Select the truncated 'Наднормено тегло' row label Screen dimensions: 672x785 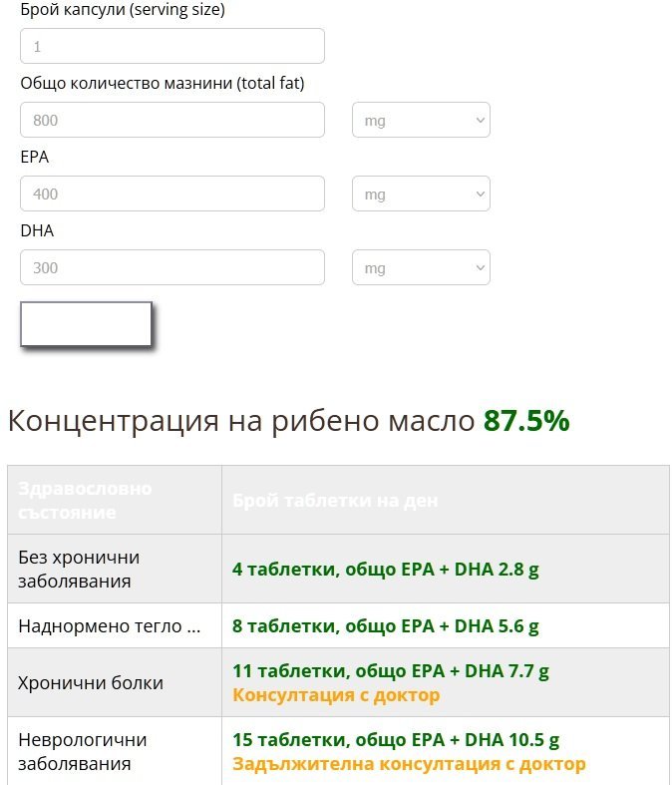pos(110,626)
